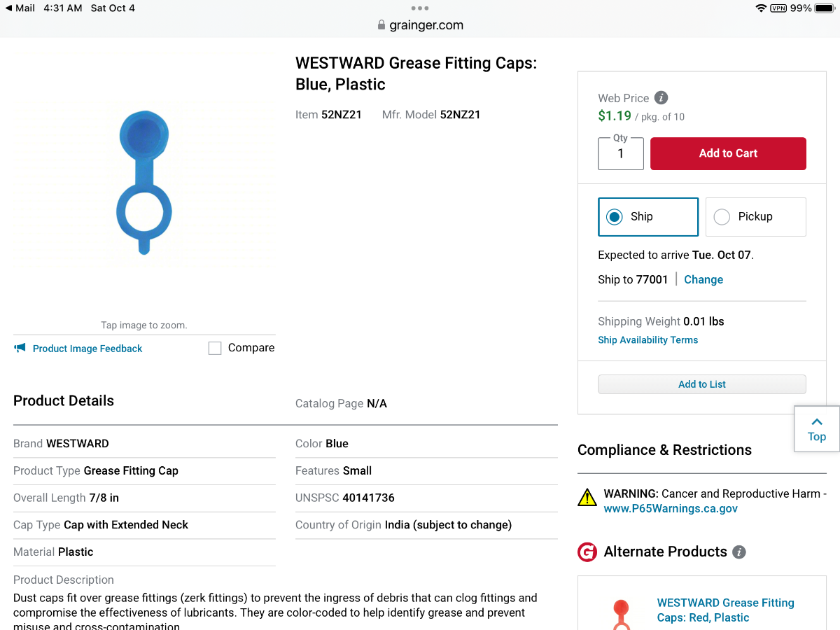Choose the Pickup radio option
Screen dimensions: 840x630
pos(722,217)
